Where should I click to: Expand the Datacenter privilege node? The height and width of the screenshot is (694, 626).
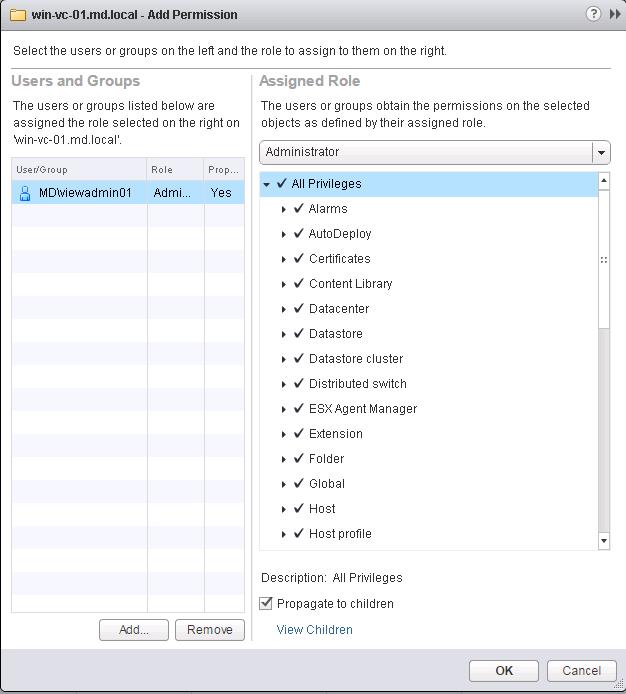pos(284,309)
